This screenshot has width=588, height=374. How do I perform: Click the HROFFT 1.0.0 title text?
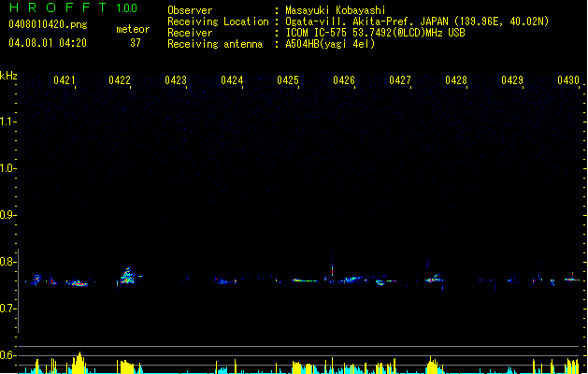74,7
